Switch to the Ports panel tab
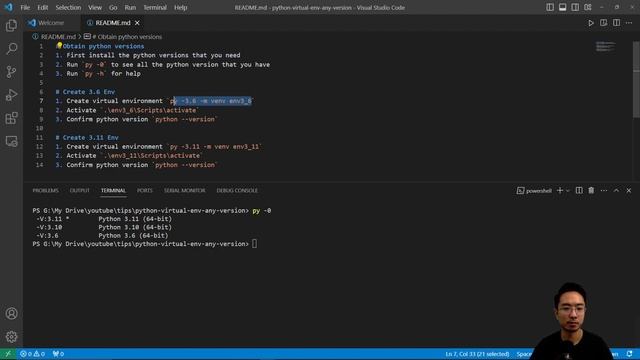 coord(144,191)
